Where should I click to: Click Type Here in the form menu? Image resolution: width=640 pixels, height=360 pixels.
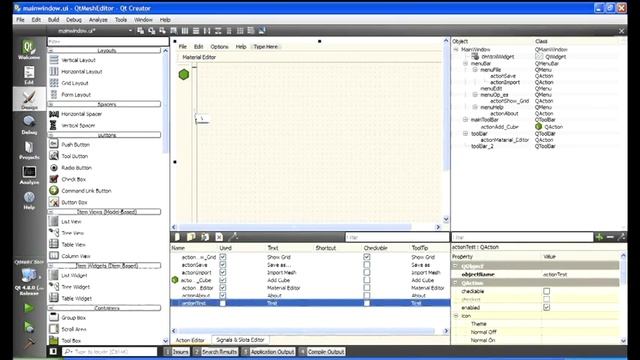(266, 47)
